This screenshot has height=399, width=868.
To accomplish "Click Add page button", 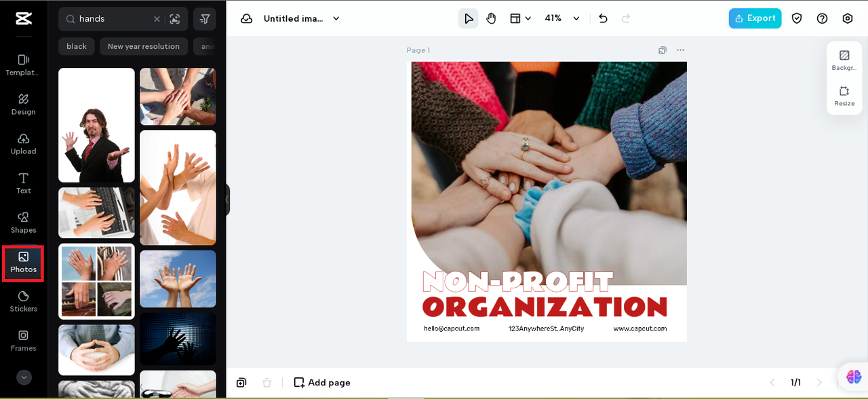I will (x=322, y=383).
